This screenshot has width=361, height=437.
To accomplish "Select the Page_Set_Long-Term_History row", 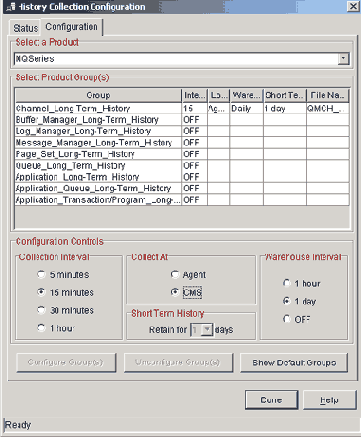I will [x=182, y=154].
